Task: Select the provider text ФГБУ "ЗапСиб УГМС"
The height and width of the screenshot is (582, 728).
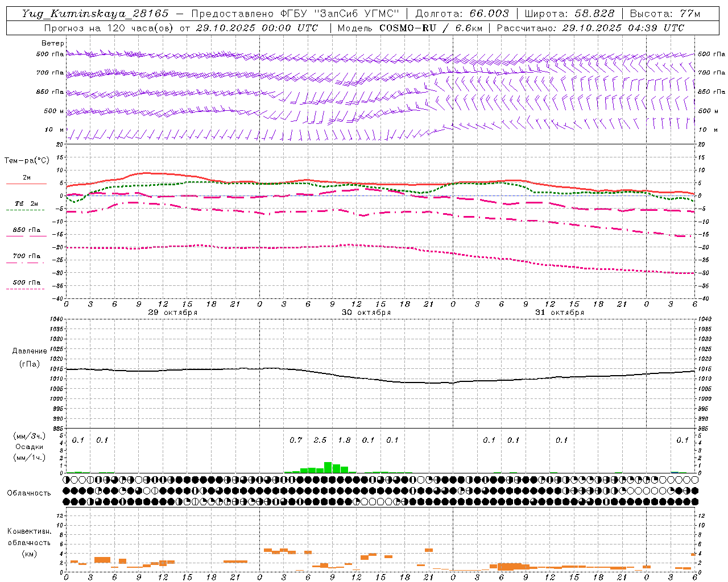Action: (x=340, y=14)
